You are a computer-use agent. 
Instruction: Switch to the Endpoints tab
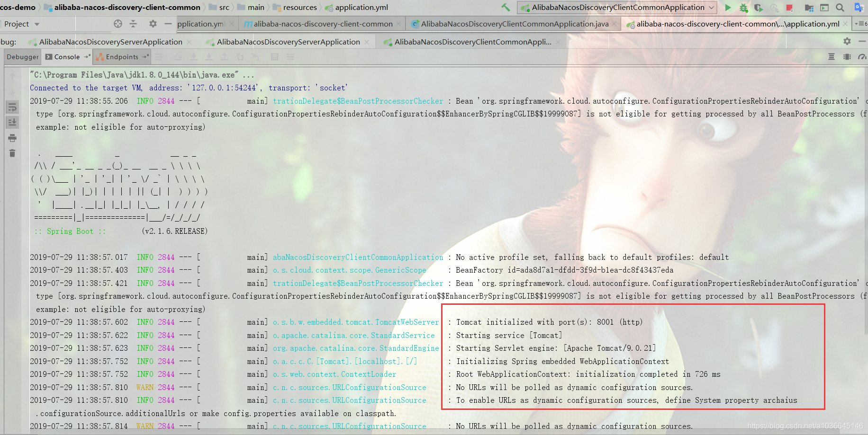pos(122,57)
